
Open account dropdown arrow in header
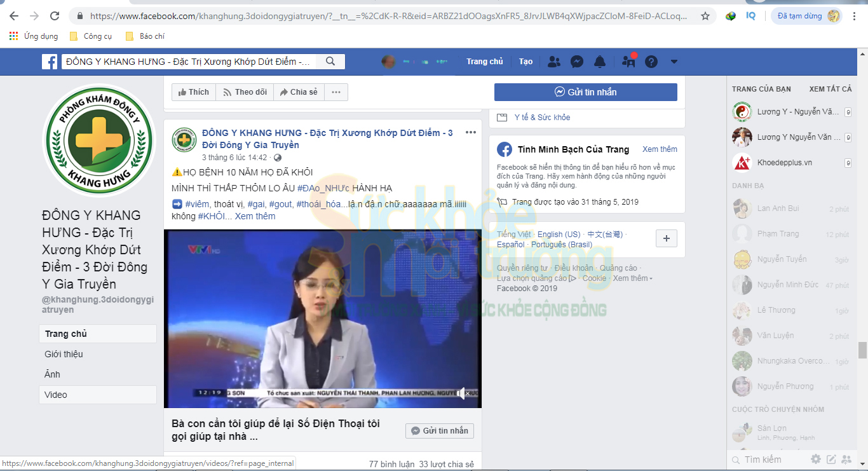tap(674, 62)
